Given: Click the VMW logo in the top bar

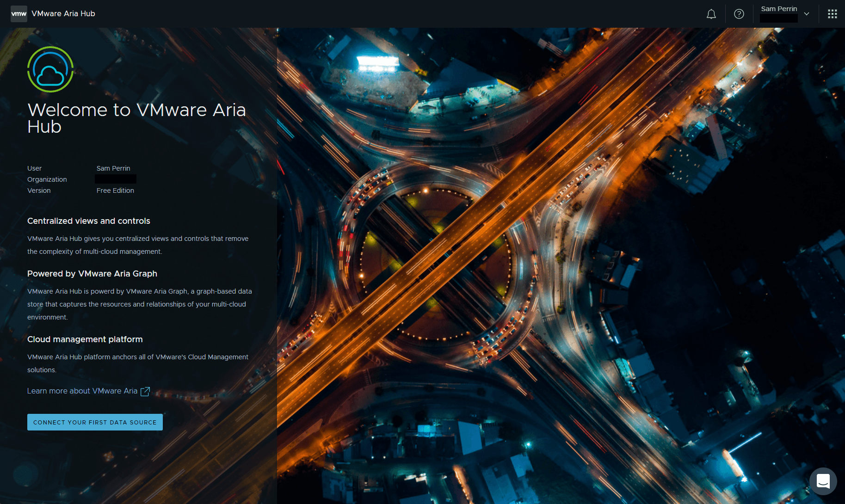Looking at the screenshot, I should pyautogui.click(x=19, y=13).
